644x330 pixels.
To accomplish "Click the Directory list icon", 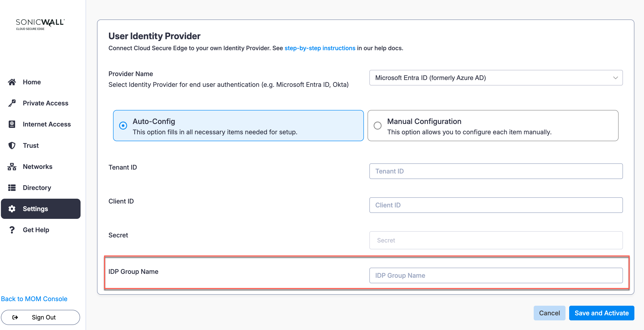I will 12,187.
